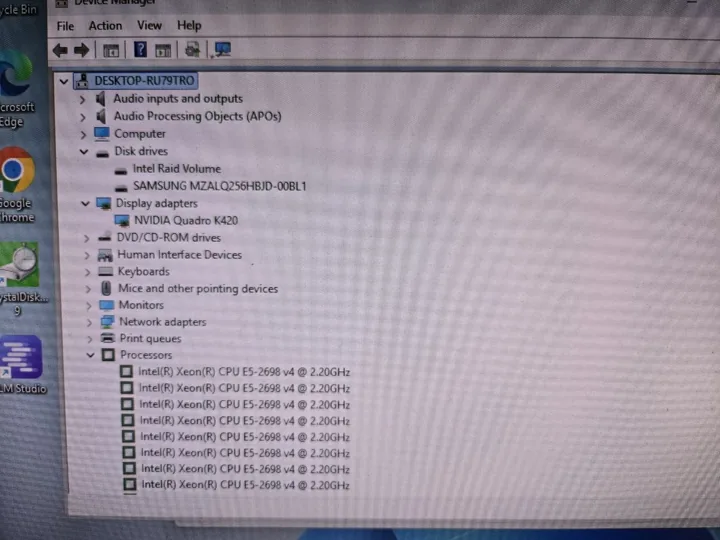Show or hide console tree toolbar icon
This screenshot has width=720, height=540.
[111, 51]
